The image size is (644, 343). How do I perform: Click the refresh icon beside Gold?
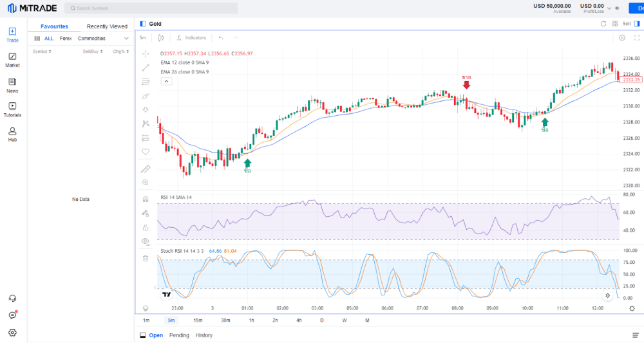click(603, 24)
